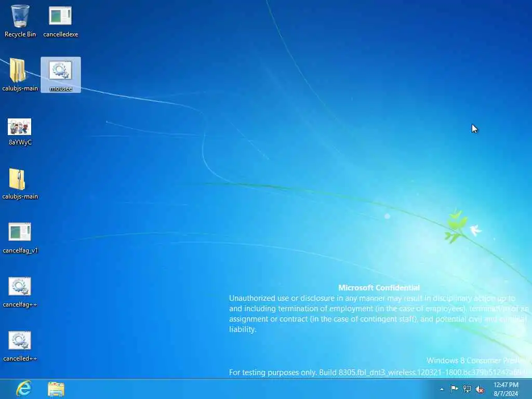Click the 'mousee' label text
The image size is (532, 399).
(61, 88)
